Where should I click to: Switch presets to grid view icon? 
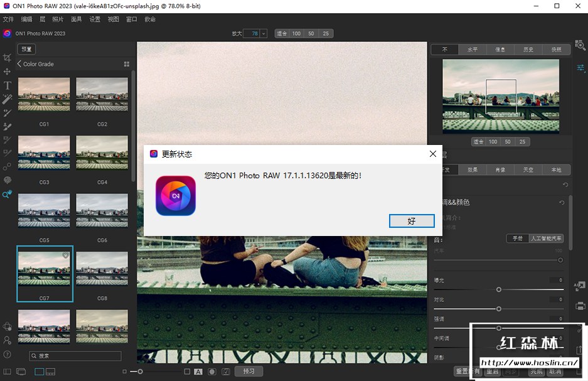127,64
